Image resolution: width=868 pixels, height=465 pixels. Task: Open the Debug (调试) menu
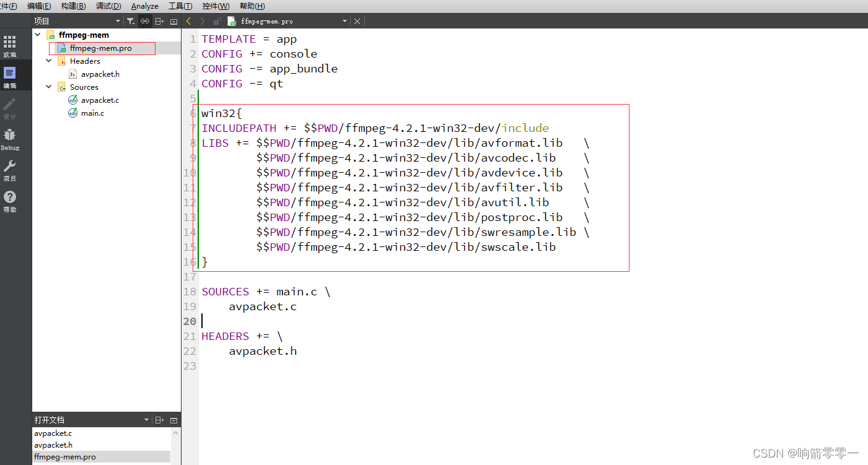108,6
